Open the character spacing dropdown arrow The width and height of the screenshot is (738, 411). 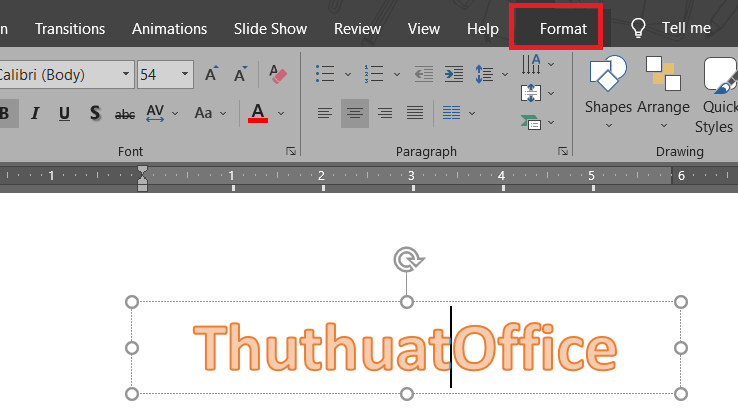(x=175, y=113)
